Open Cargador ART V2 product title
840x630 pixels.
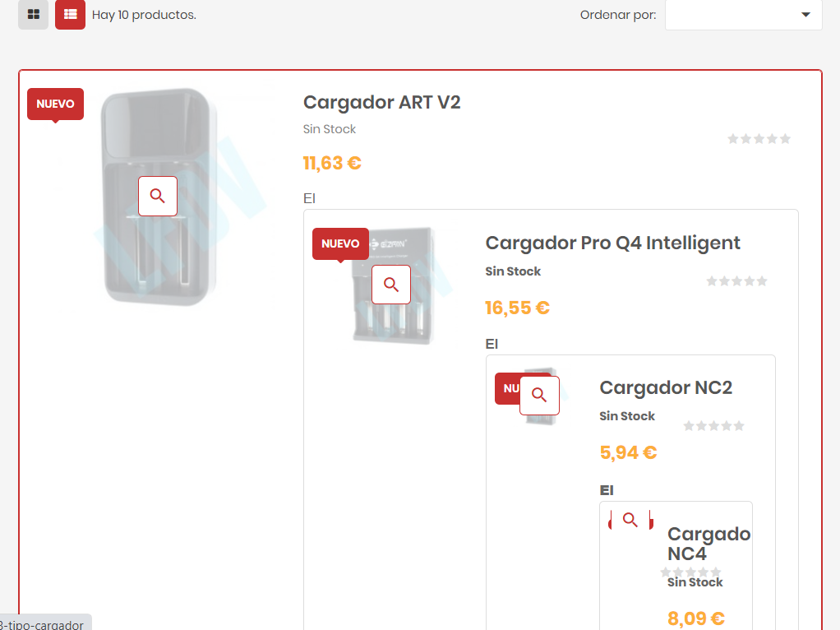(382, 102)
